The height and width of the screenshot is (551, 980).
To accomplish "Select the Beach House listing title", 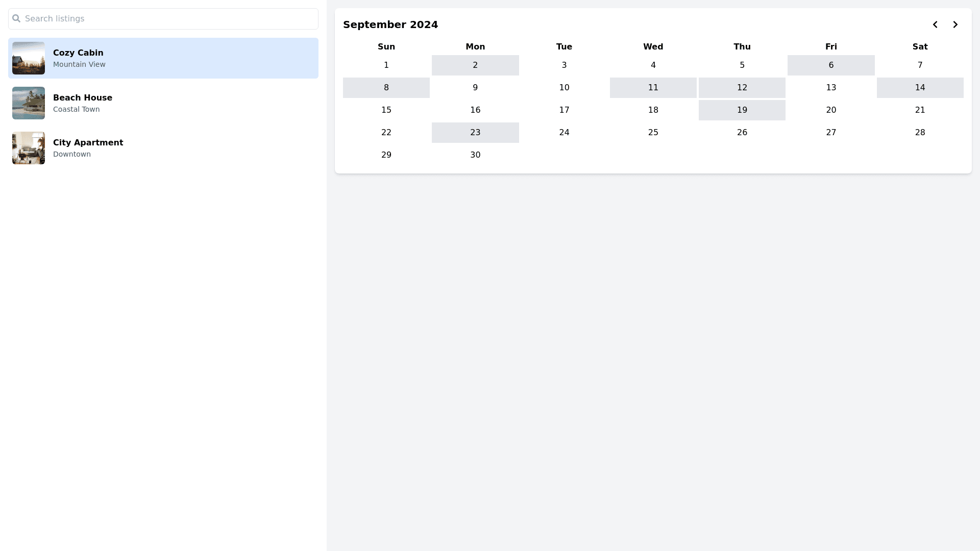I will (x=83, y=97).
